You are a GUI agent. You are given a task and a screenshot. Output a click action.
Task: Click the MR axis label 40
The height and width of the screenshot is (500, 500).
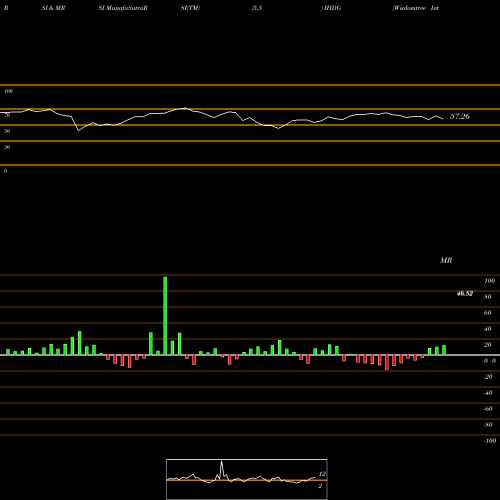[x=487, y=329]
